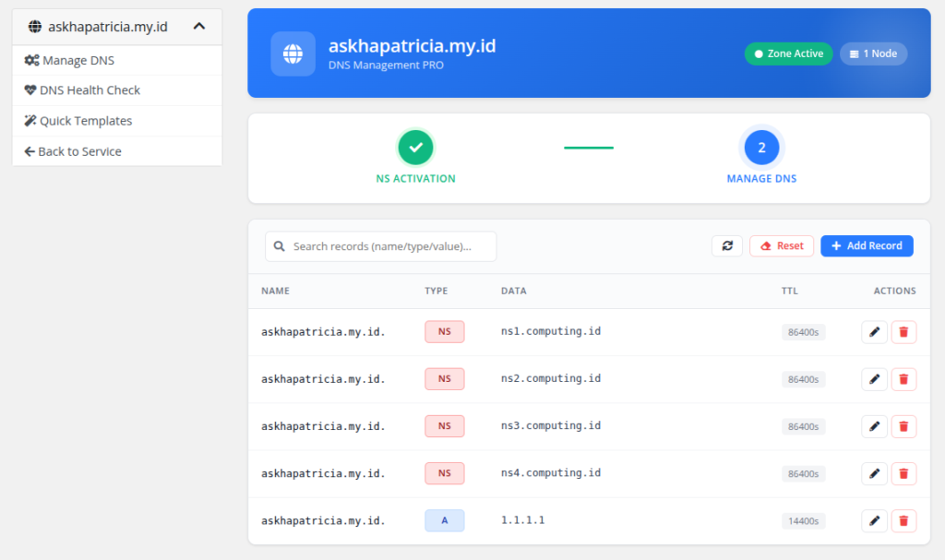The image size is (945, 560).
Task: Click the NS type badge for ns2.computing.id
Action: pyautogui.click(x=444, y=379)
